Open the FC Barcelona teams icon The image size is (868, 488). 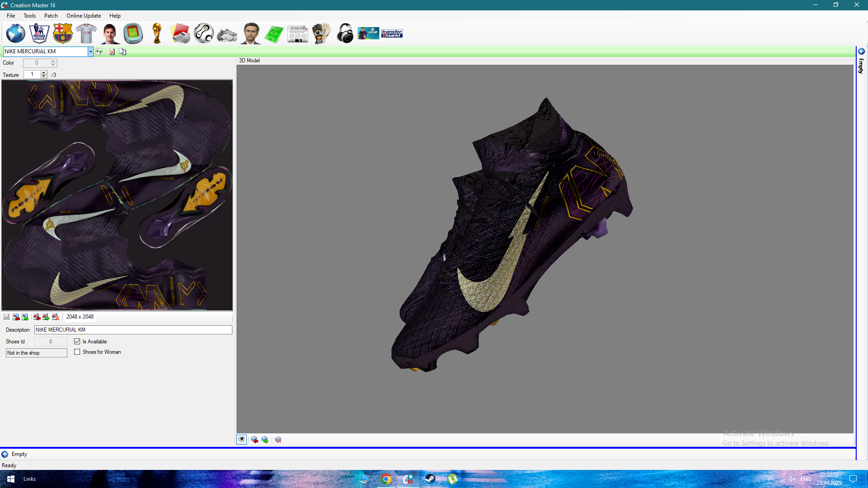click(63, 33)
